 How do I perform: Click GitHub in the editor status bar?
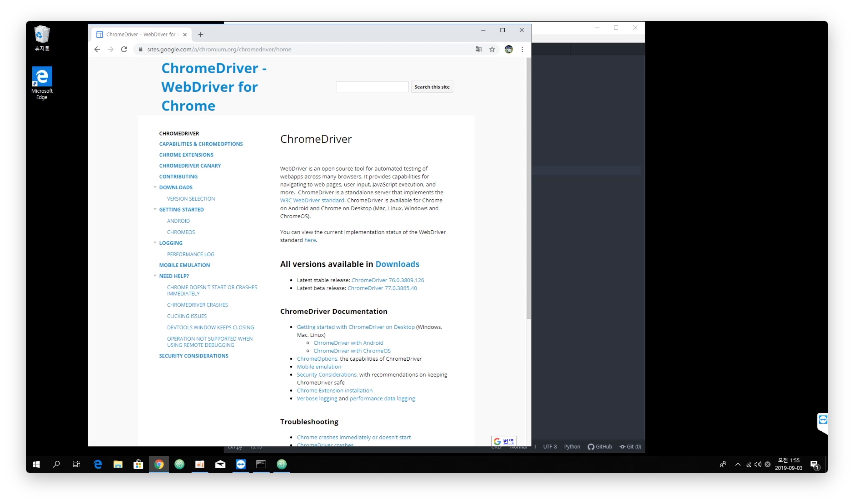coord(600,446)
